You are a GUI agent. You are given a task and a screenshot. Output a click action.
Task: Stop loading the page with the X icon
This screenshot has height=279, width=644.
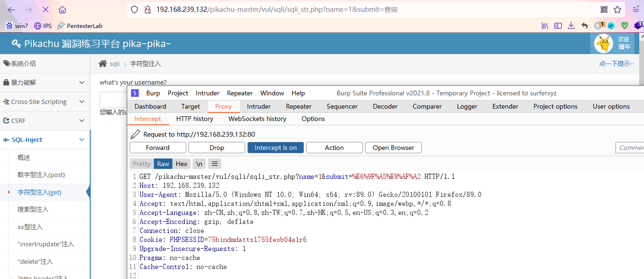click(45, 9)
